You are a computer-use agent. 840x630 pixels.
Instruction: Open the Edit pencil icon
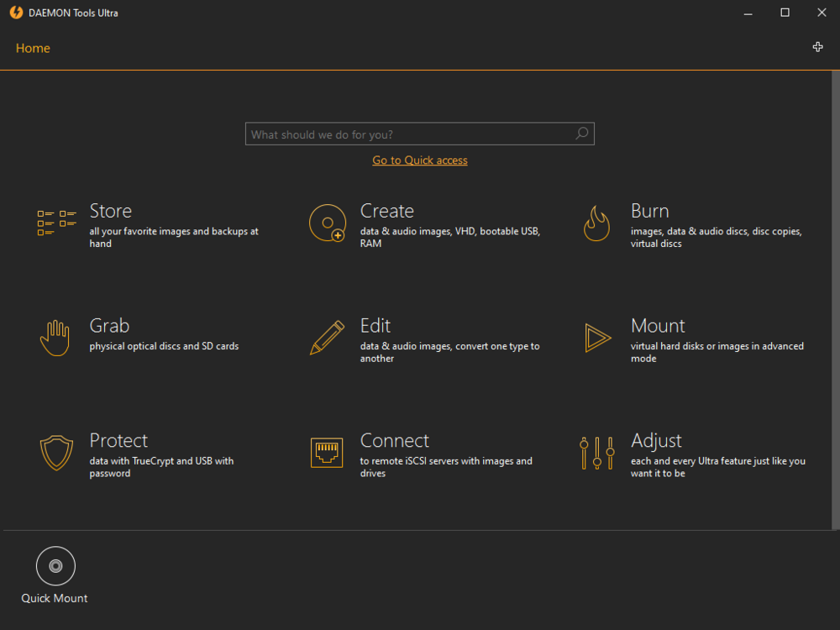[x=327, y=338]
